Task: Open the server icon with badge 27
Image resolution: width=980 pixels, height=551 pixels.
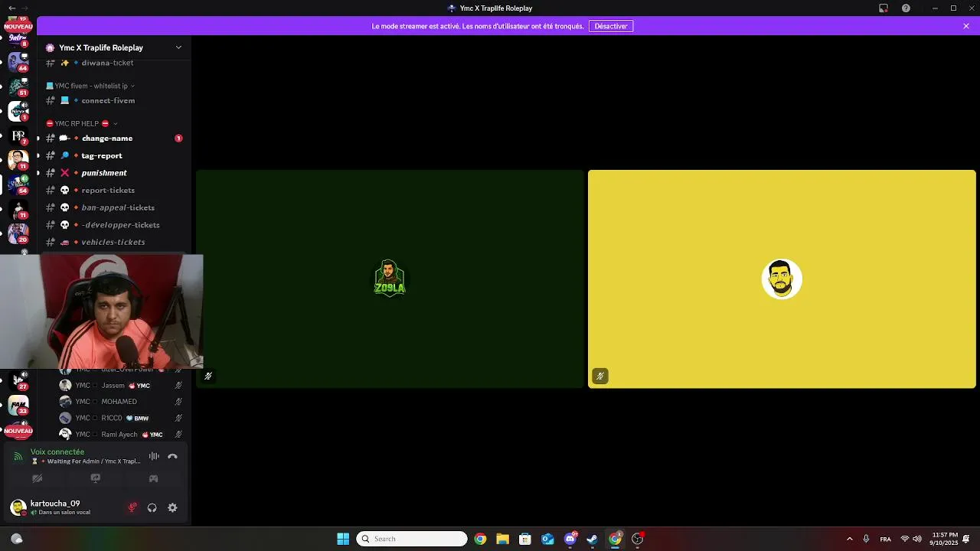Action: coord(18,380)
